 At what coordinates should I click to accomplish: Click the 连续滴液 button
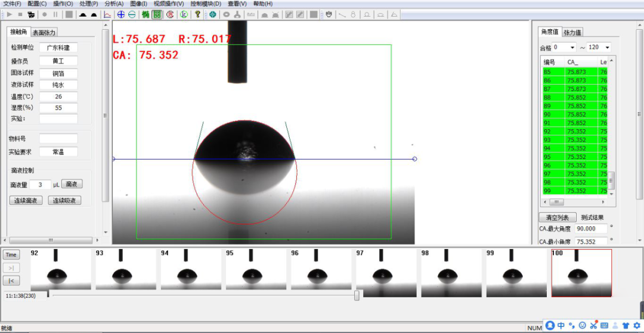[26, 201]
